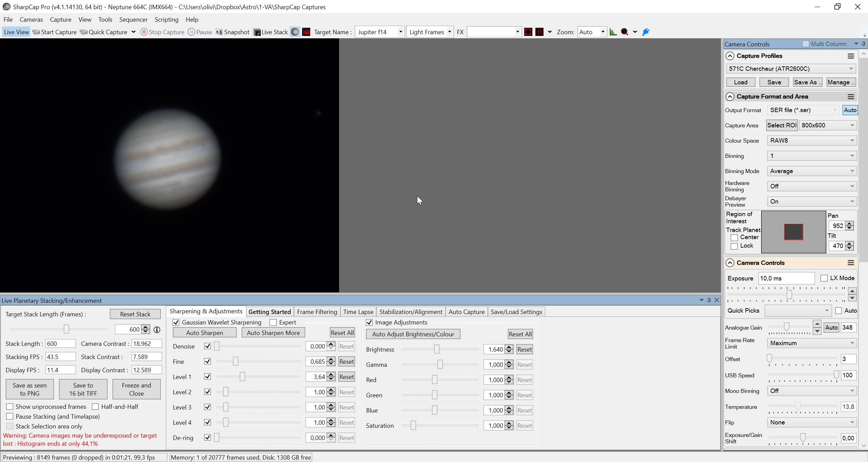Enable LX Mode checkbox
868x462 pixels.
pyautogui.click(x=824, y=278)
